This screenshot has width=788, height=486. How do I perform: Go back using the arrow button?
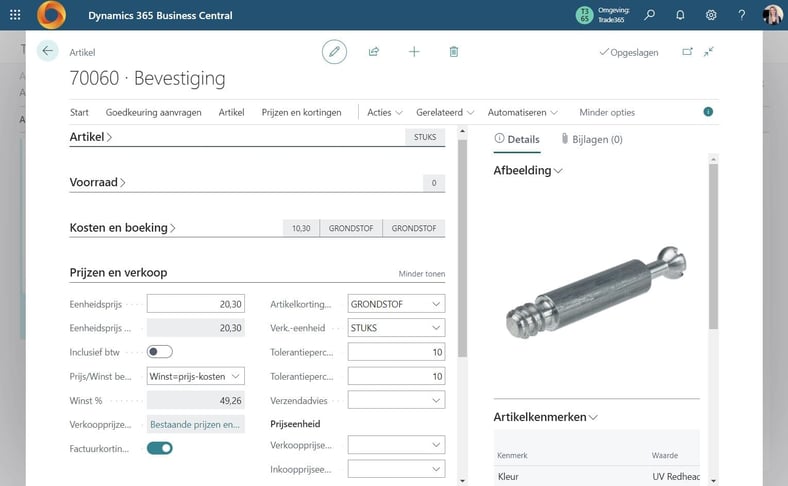point(47,51)
